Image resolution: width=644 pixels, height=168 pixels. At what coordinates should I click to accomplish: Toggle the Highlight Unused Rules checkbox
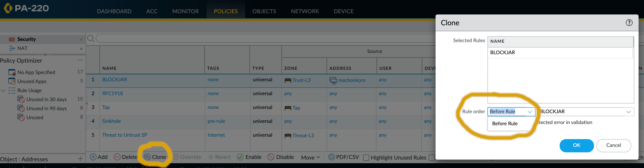[x=366, y=157]
